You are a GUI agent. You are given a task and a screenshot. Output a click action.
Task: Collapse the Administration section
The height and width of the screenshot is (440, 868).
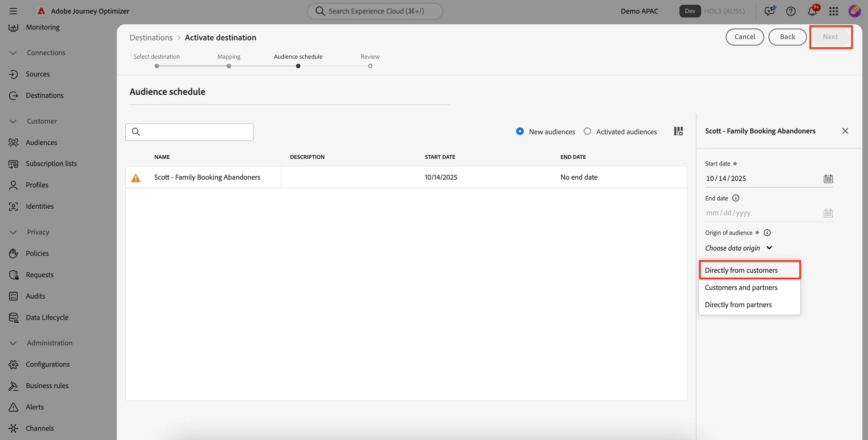coord(13,343)
